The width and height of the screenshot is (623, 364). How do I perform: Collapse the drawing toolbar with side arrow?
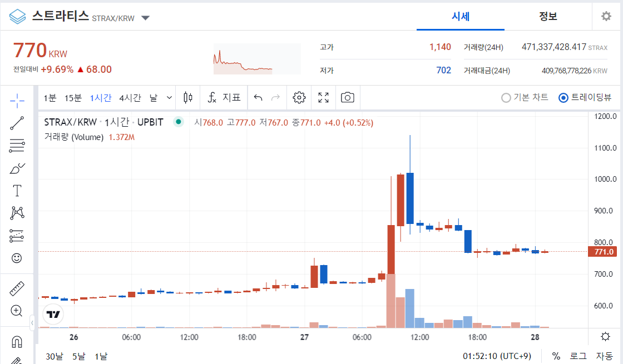pos(32,323)
